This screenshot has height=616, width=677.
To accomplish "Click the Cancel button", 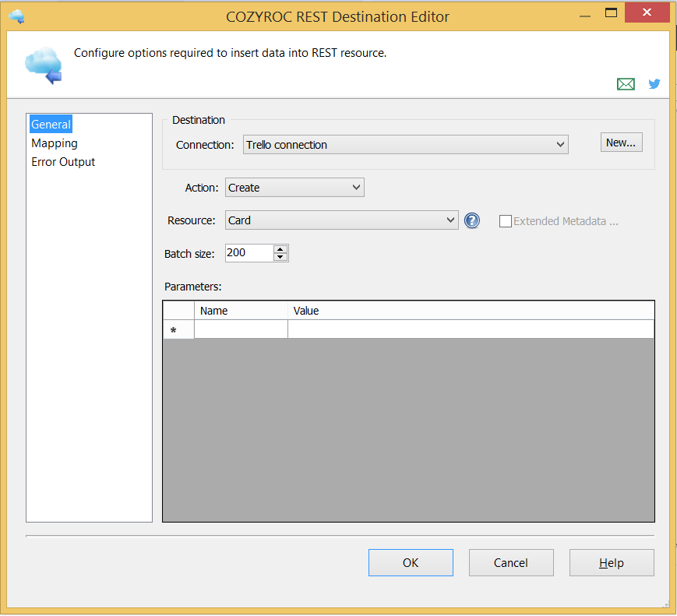I will coord(511,562).
